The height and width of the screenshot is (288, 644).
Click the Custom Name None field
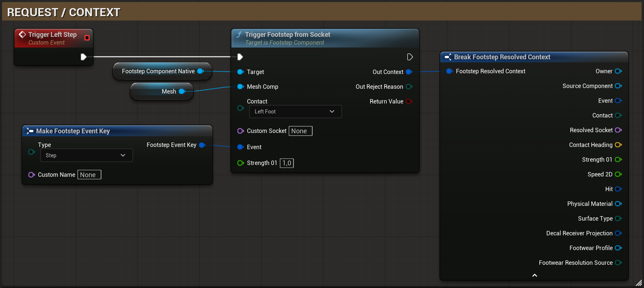[89, 175]
